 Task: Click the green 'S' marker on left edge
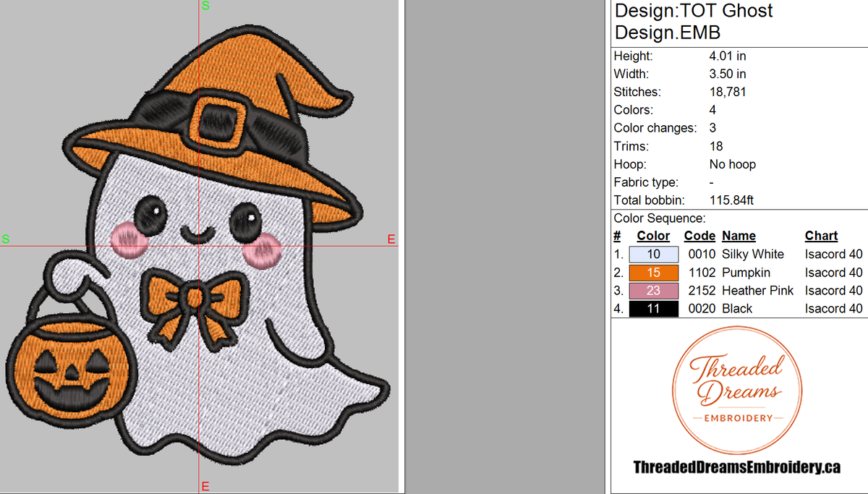point(6,239)
